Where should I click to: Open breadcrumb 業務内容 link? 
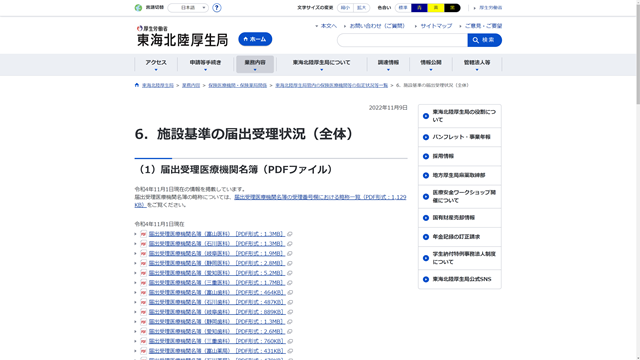click(x=191, y=85)
